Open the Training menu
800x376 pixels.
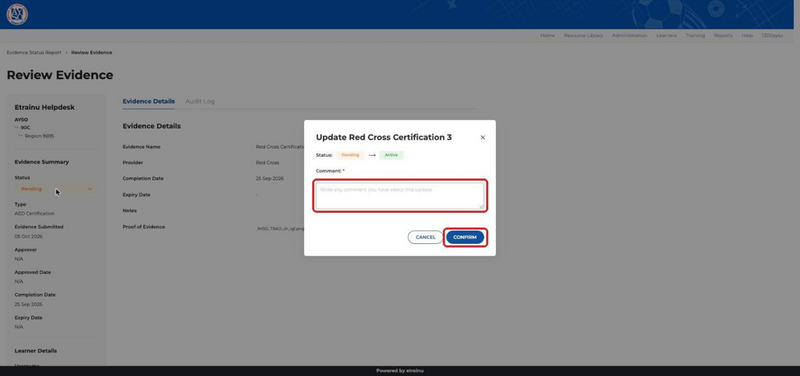(x=695, y=36)
